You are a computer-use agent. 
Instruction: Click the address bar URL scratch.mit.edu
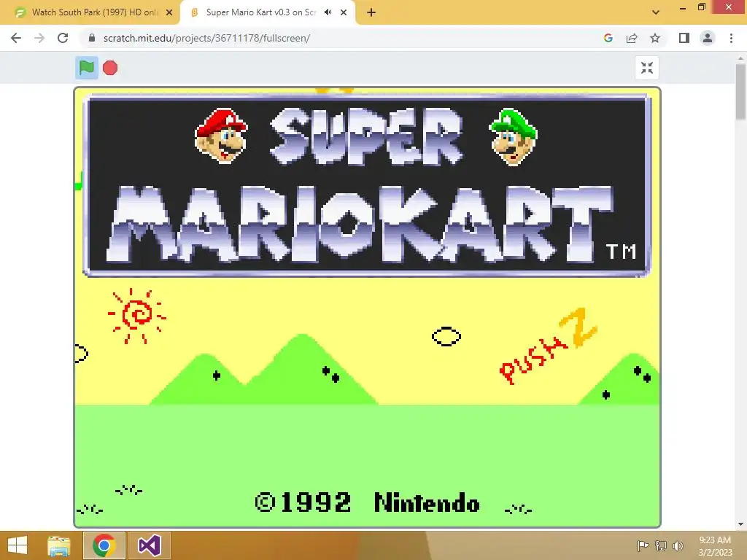pos(206,38)
